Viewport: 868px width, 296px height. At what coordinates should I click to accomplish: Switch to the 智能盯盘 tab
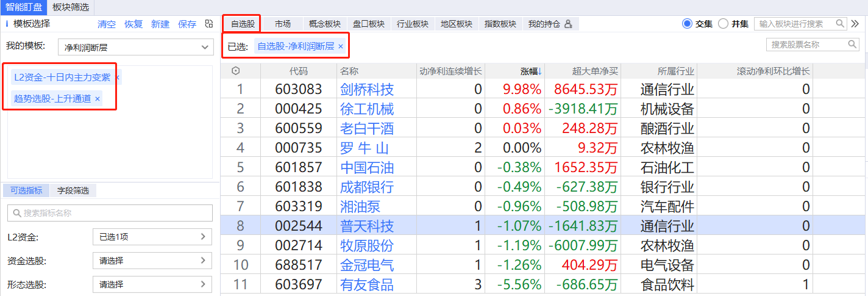tap(24, 7)
